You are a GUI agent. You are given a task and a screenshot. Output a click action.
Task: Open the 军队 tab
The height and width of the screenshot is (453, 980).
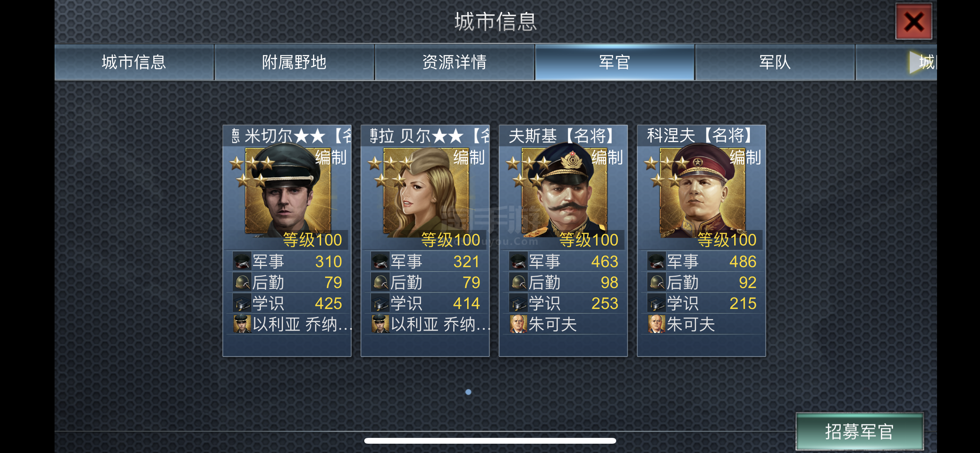(x=775, y=62)
